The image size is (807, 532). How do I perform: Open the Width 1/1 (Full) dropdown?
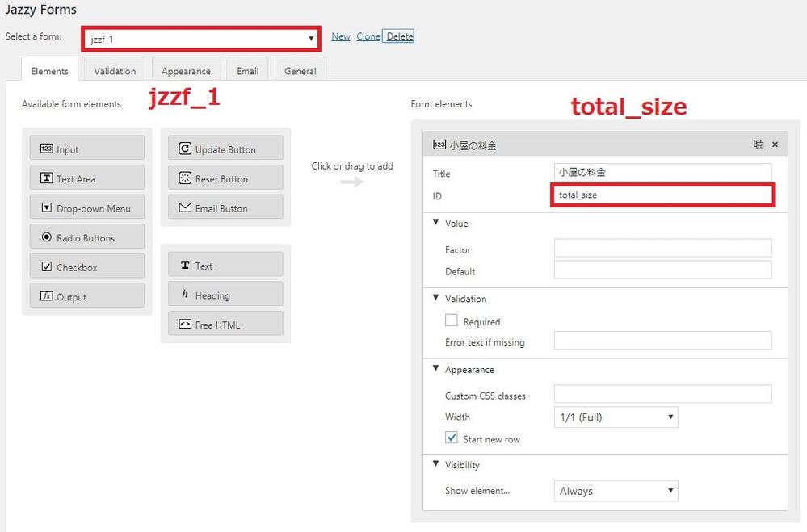[616, 417]
